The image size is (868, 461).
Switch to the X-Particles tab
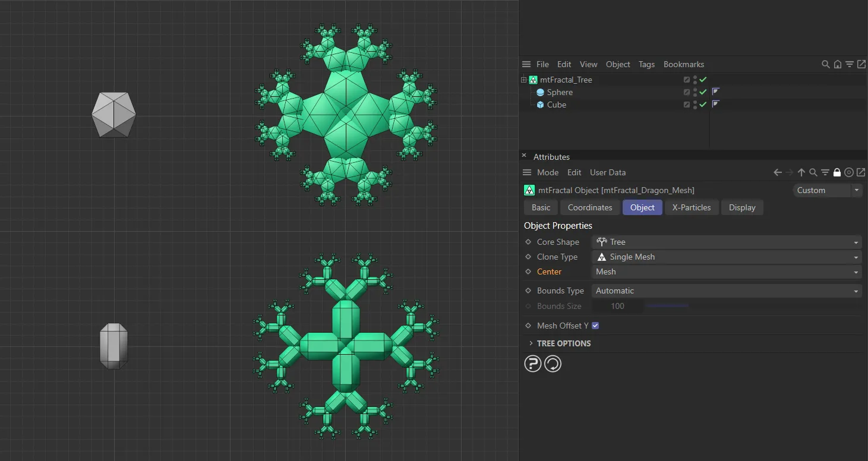pos(692,207)
